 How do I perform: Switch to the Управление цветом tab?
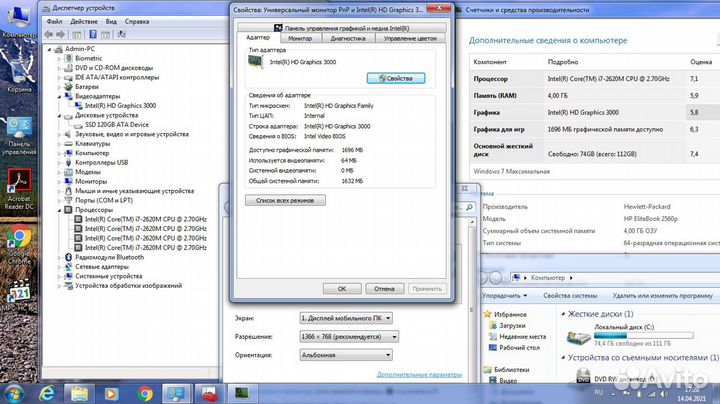coord(410,39)
